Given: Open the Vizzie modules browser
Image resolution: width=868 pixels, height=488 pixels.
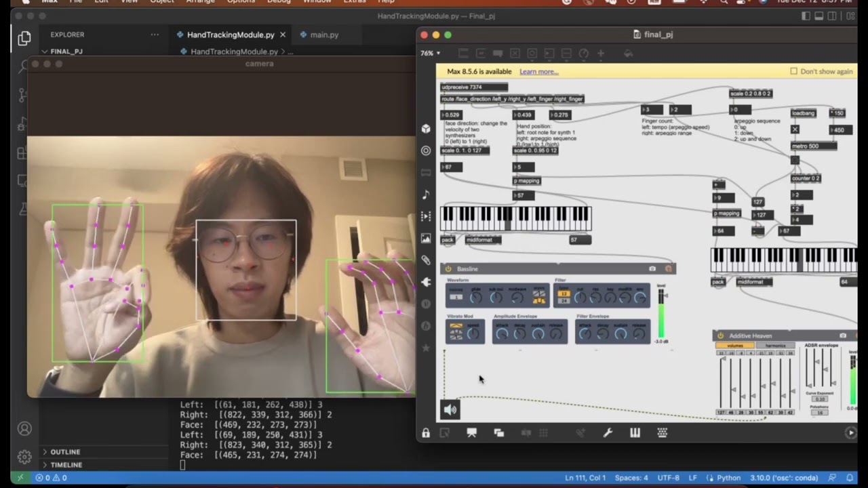Looking at the screenshot, I should tap(426, 304).
